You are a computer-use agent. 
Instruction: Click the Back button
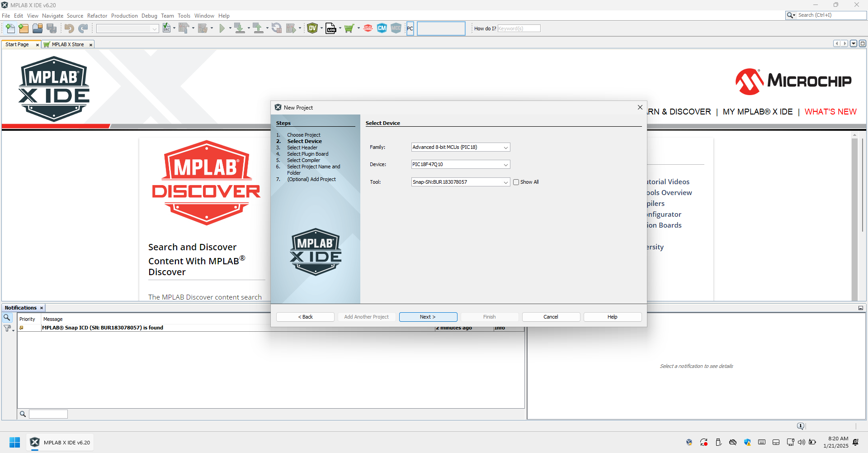305,317
